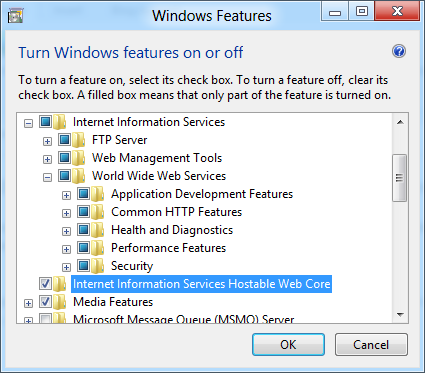Select the FTP Server label

click(119, 140)
